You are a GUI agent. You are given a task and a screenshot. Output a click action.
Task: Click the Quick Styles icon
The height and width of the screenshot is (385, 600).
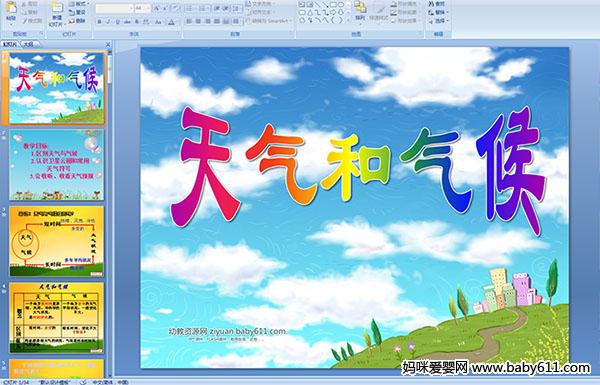click(379, 11)
